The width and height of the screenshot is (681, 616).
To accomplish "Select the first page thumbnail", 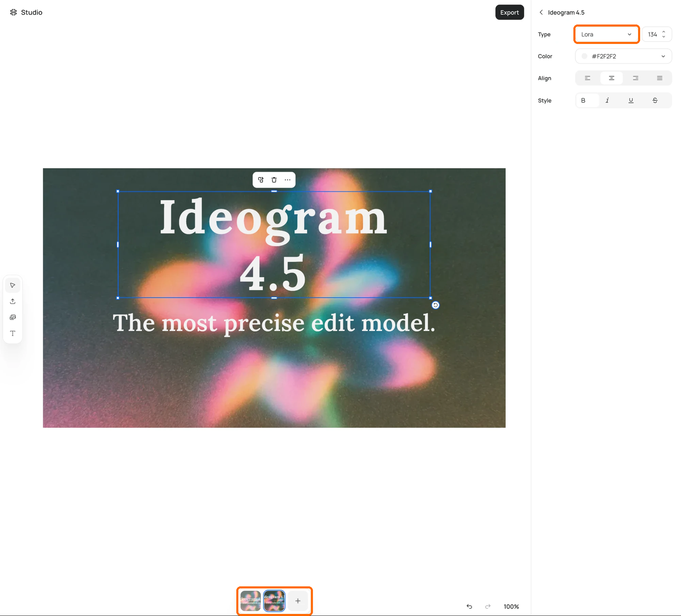I will pos(251,601).
